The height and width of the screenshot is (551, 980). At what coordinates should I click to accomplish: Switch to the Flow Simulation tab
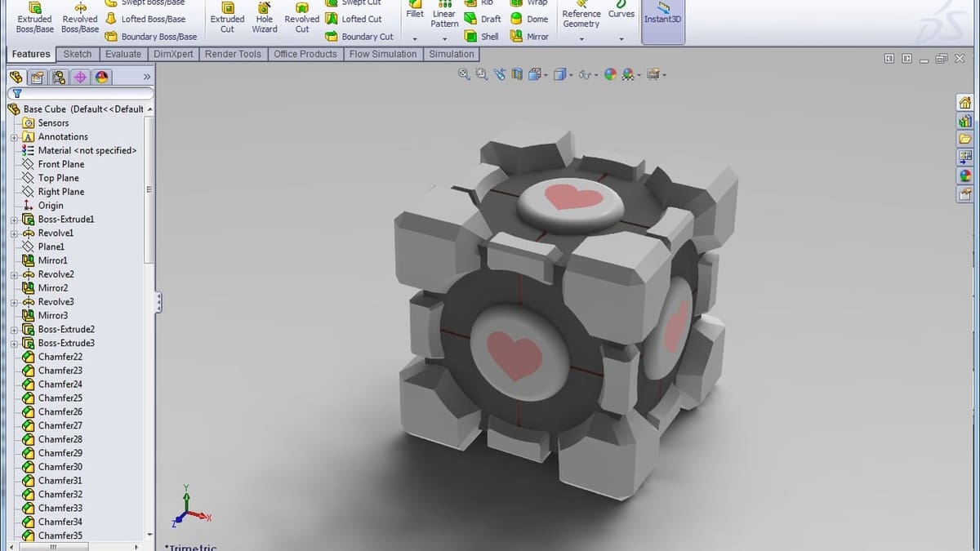pyautogui.click(x=383, y=54)
